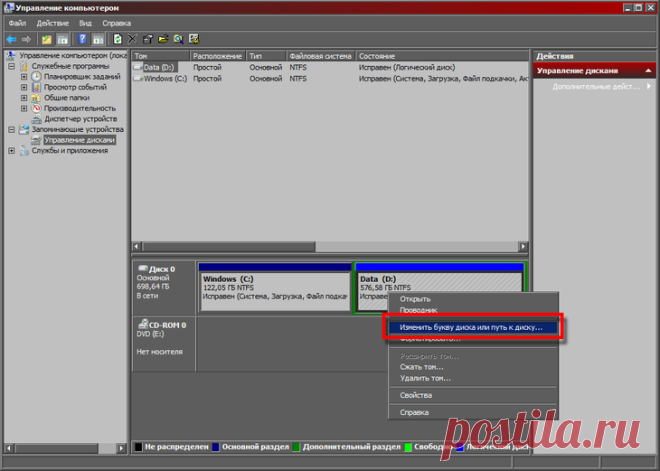Select Диспетчер устройств in tree
Screen dimensions: 660x471
point(80,119)
